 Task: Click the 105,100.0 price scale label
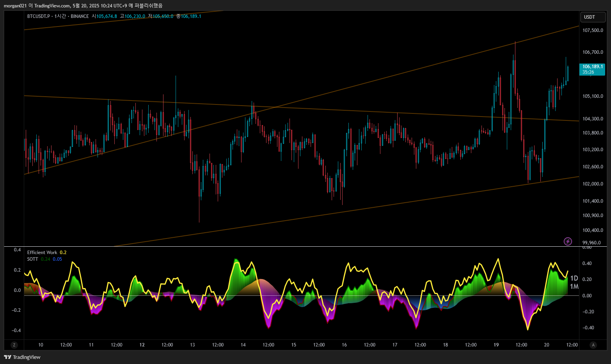pos(593,96)
